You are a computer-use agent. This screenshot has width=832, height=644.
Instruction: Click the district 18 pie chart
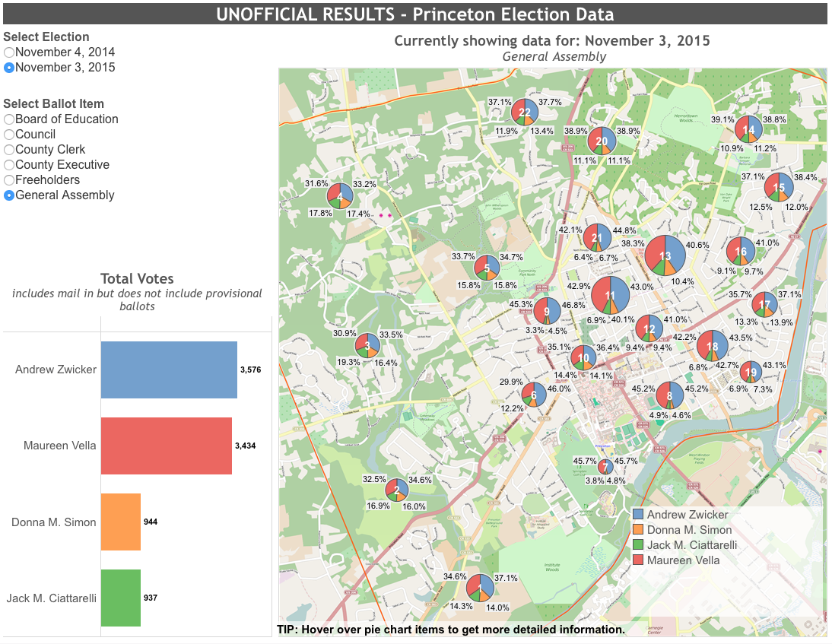coord(712,347)
